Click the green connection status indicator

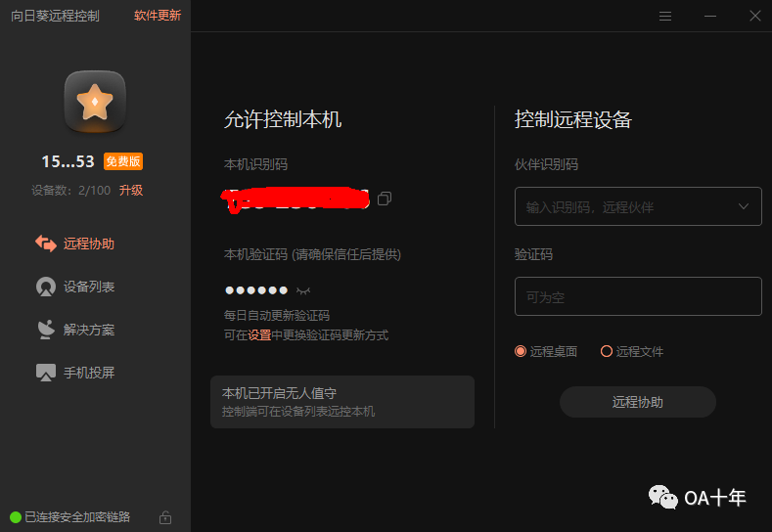[16, 517]
